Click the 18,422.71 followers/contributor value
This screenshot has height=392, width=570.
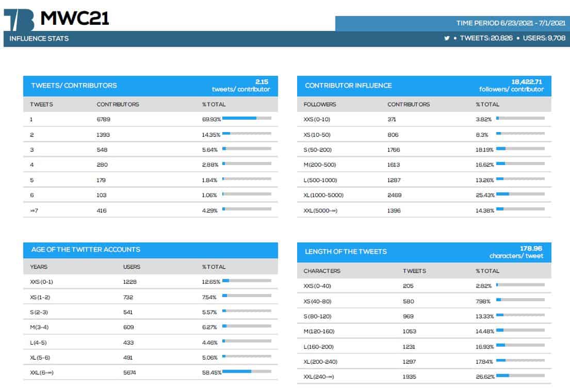[x=512, y=86]
